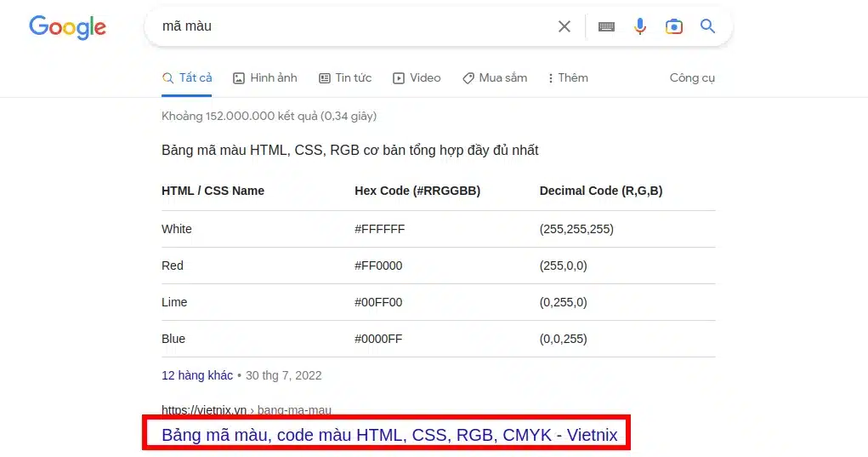Expand the 'Thêm' menu
The width and height of the screenshot is (868, 457).
(567, 78)
